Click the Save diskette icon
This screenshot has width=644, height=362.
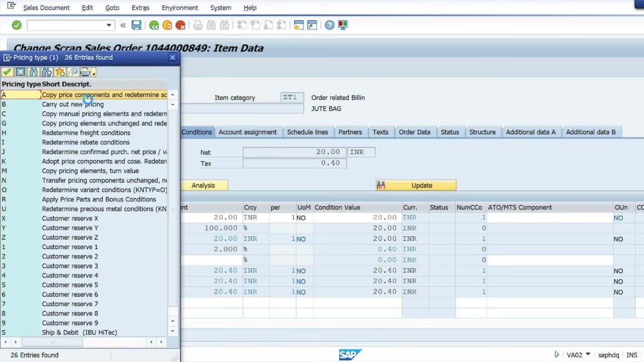(x=136, y=25)
